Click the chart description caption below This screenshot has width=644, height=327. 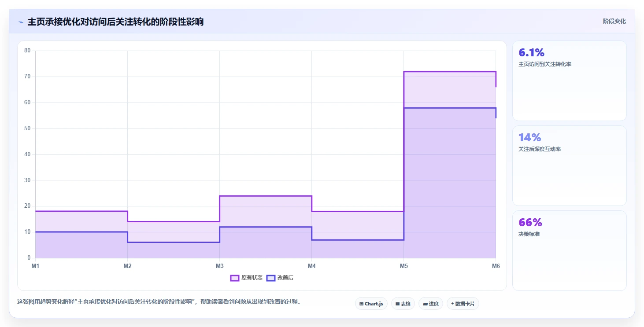click(159, 302)
